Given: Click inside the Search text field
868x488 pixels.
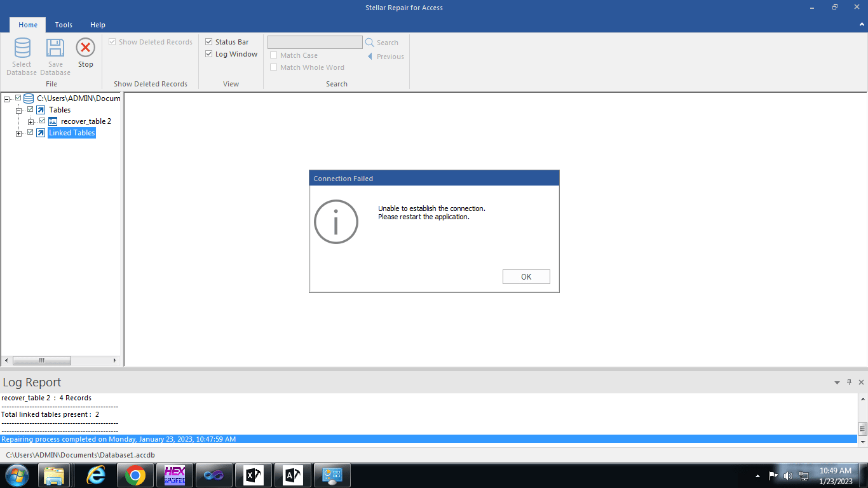Looking at the screenshot, I should (315, 42).
